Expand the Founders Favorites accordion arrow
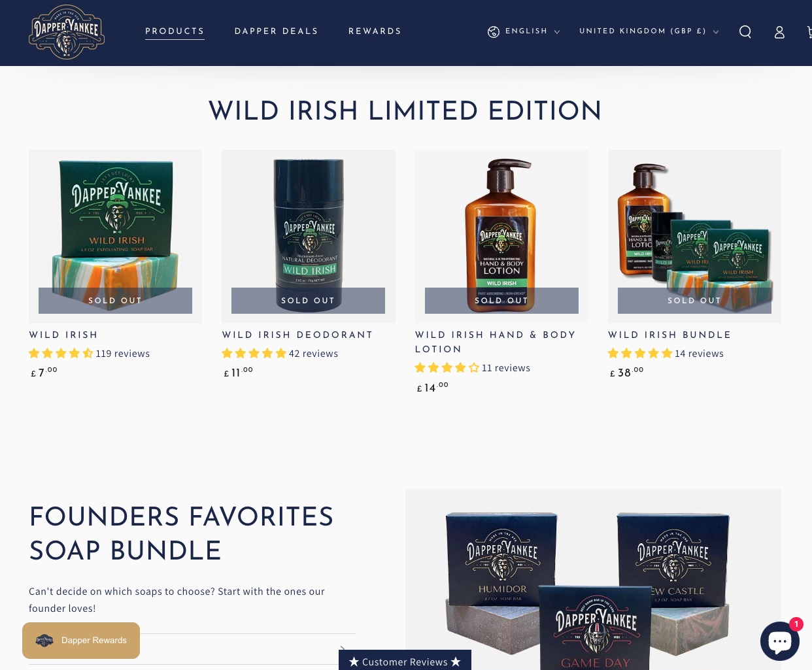812x670 pixels. [342, 648]
